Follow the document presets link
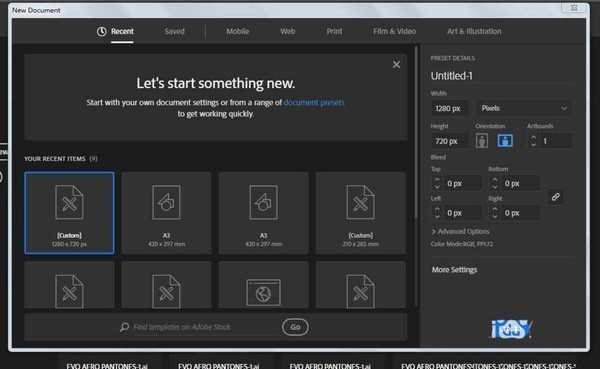Screen dimensions: 600x369 [314, 103]
